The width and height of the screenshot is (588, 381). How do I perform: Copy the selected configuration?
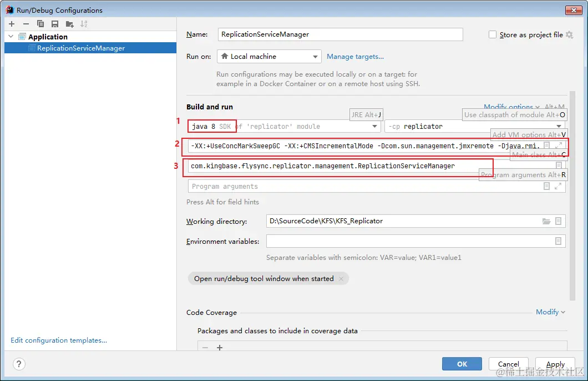(40, 24)
